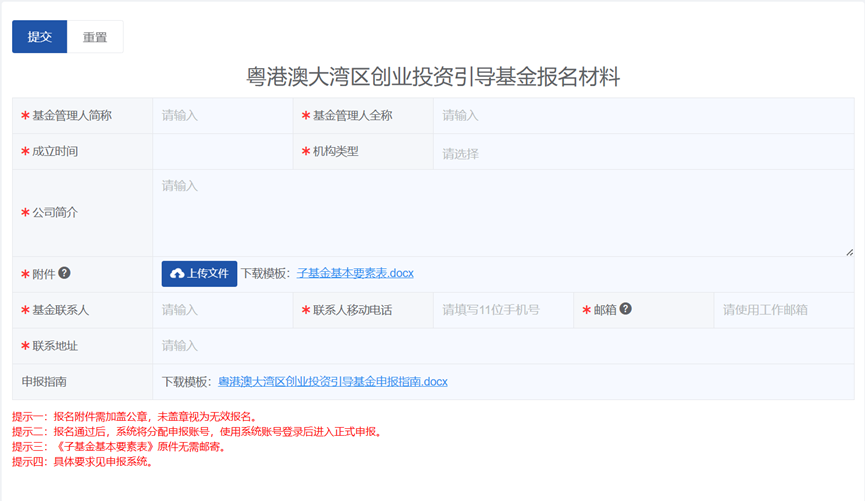
Task: Download the 粤港澳大湾区创业投资引导基金申报指南.docx file
Action: point(332,382)
